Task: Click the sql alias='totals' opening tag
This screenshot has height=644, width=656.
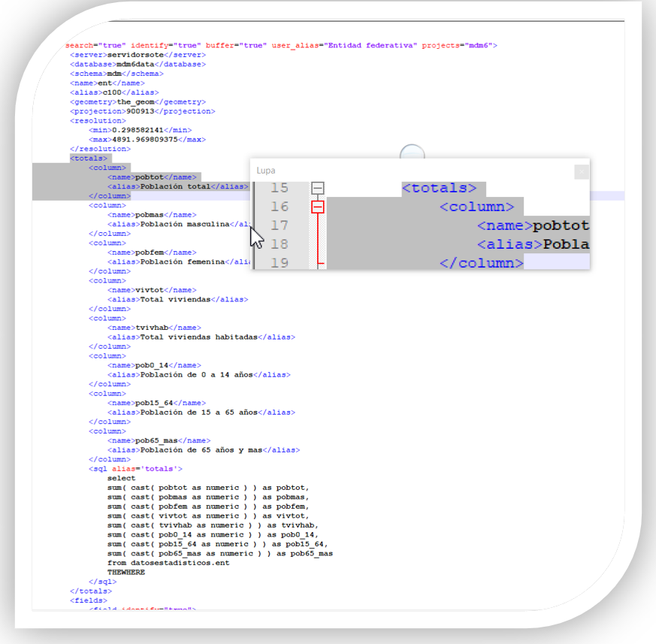Action: (135, 469)
